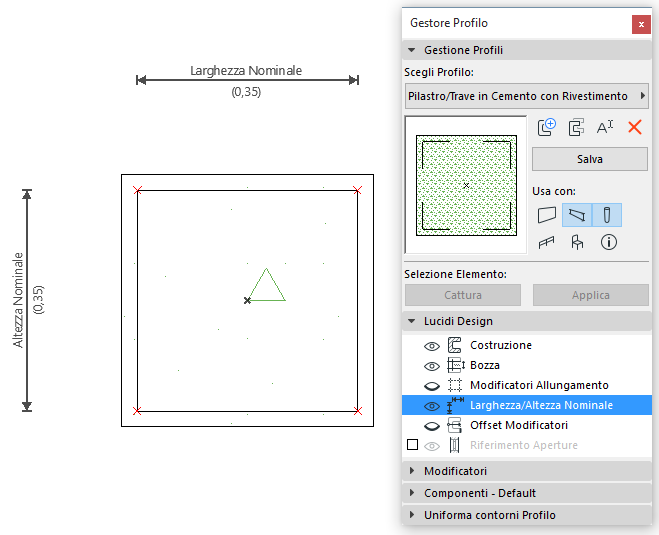
Task: Click the Rename Profile icon
Action: (605, 127)
